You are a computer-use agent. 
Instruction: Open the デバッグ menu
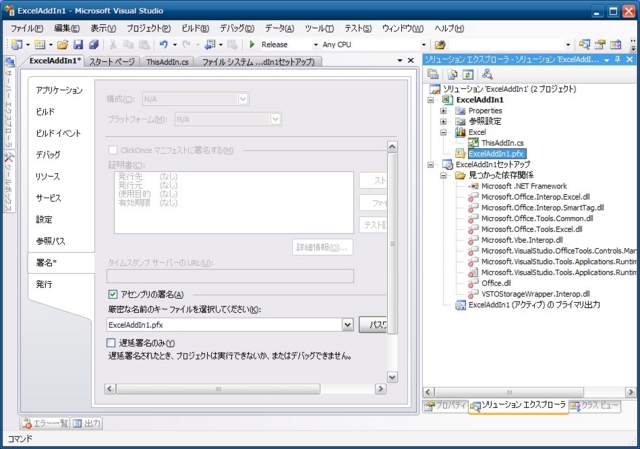click(x=237, y=28)
